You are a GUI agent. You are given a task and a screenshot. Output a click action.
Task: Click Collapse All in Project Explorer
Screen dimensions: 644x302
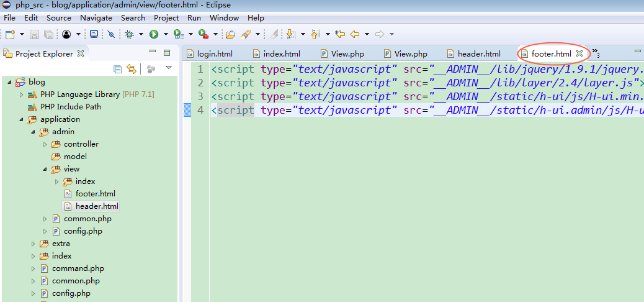click(x=117, y=69)
